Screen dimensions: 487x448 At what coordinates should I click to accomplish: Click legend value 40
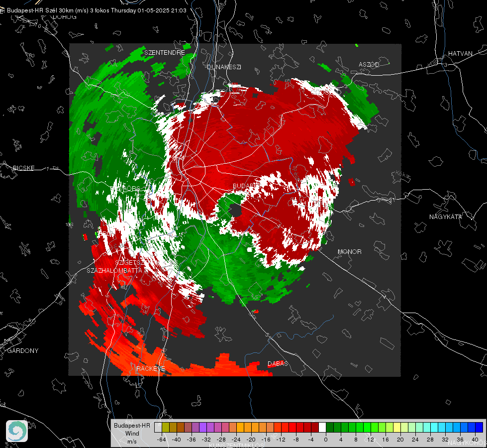pyautogui.click(x=475, y=440)
